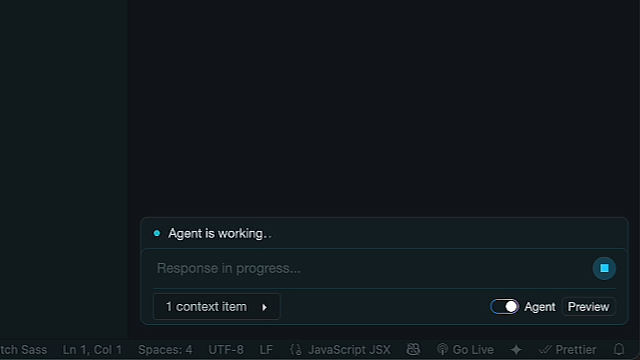
Task: Click the sparkle AI icon in status bar
Action: (x=516, y=349)
